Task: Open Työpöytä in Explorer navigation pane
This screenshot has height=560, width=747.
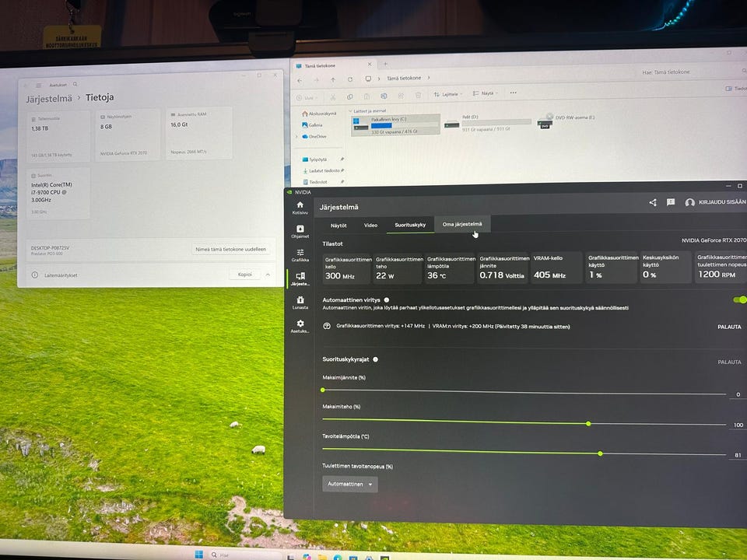Action: point(314,159)
